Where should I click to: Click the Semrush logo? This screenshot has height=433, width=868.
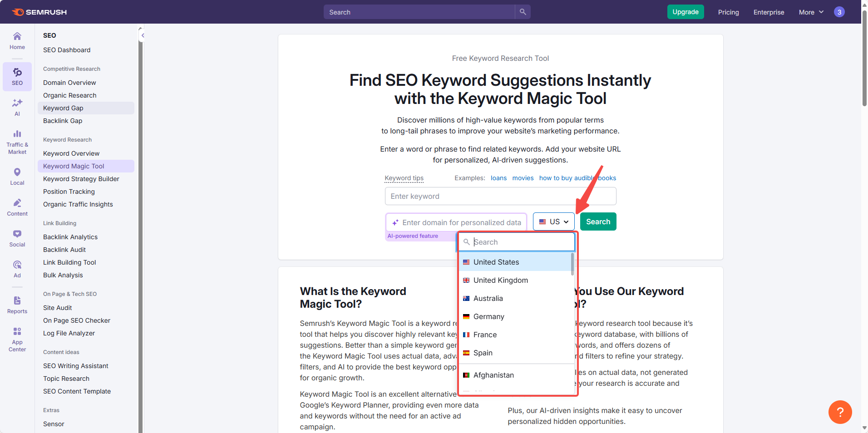39,12
